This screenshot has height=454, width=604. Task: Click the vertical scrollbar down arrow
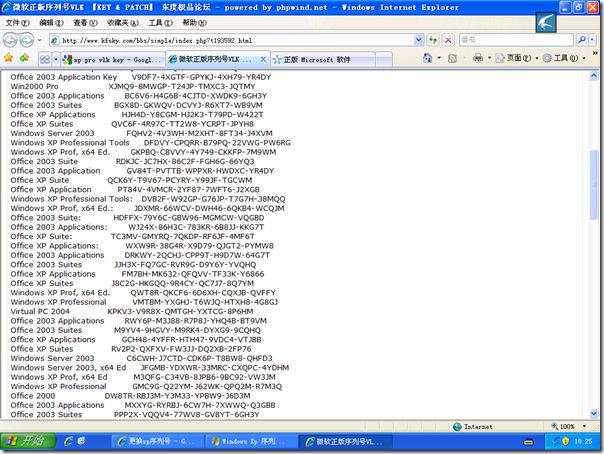pos(594,414)
